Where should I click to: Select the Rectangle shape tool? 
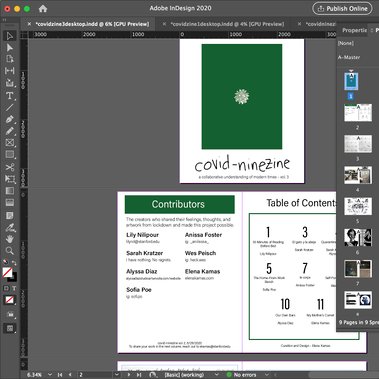(10, 155)
